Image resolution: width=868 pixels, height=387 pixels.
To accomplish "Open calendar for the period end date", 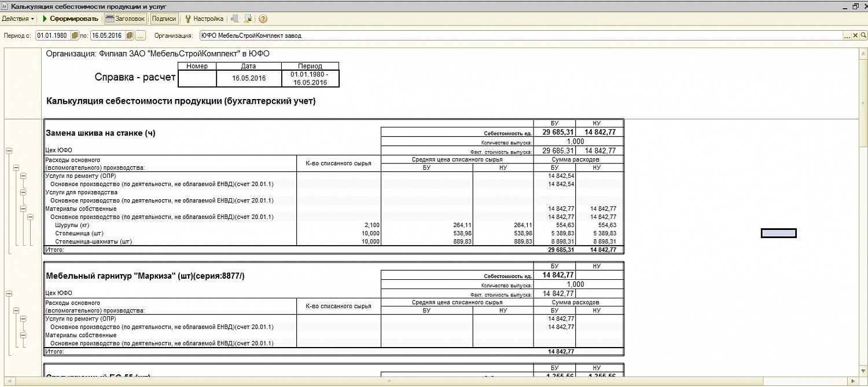I will pyautogui.click(x=130, y=35).
